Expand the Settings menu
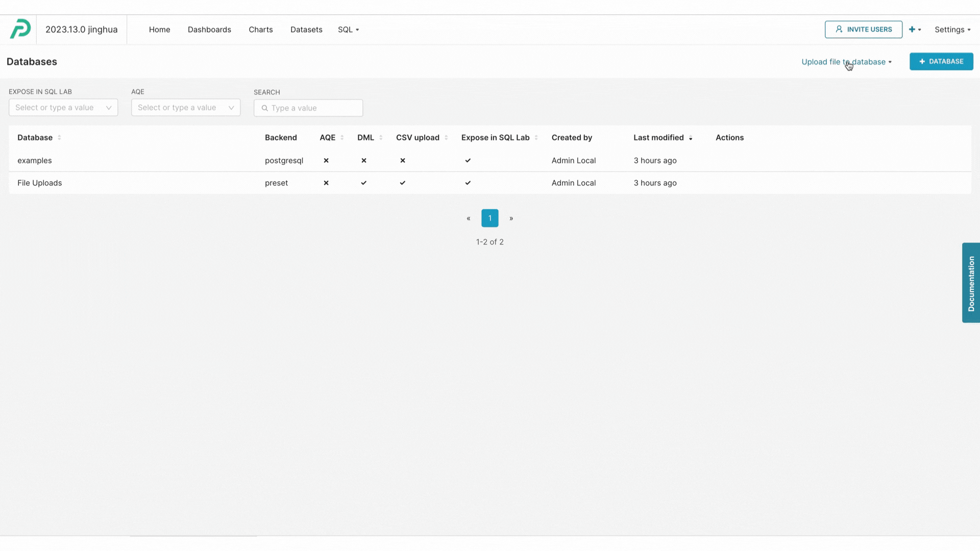This screenshot has height=551, width=980. pyautogui.click(x=952, y=29)
